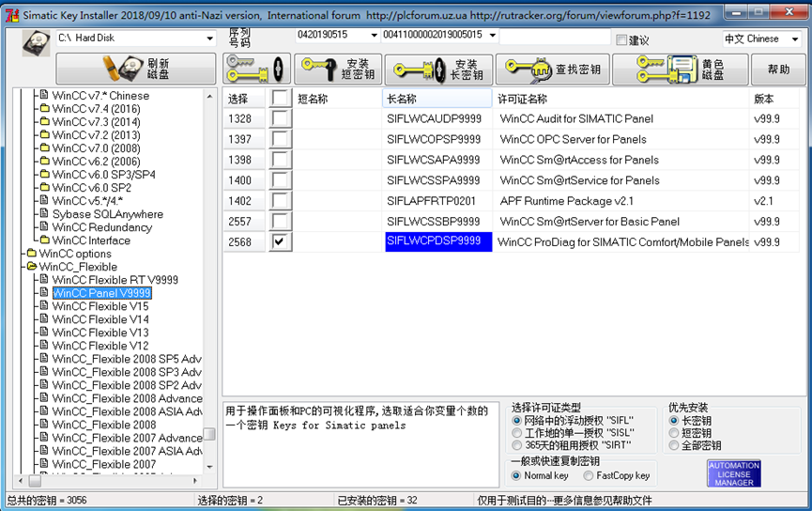Open the 中文 Chinese language dropdown
Screen dimensions: 812x511
(794, 39)
